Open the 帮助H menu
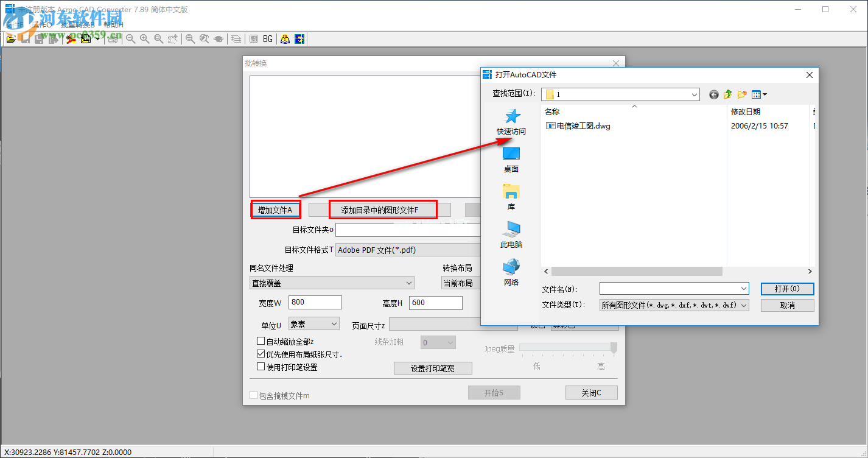 click(x=113, y=25)
